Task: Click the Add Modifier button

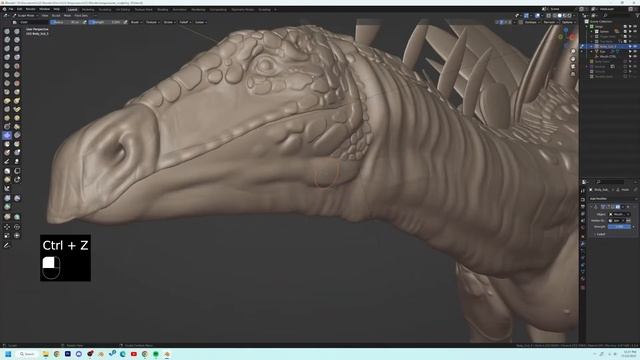Action: (x=613, y=199)
